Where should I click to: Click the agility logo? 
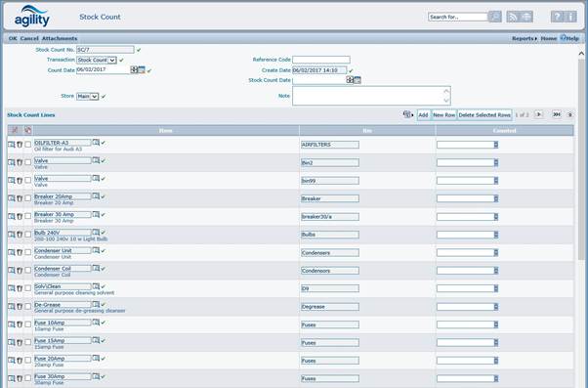[32, 17]
